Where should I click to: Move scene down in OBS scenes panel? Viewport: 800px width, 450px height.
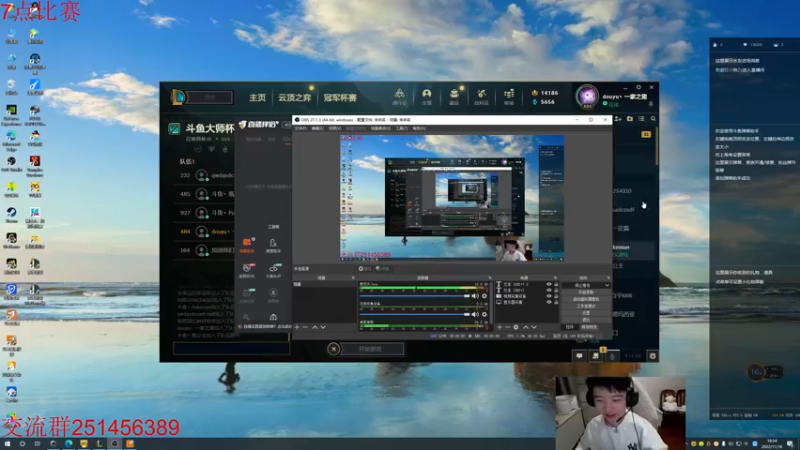(x=323, y=327)
